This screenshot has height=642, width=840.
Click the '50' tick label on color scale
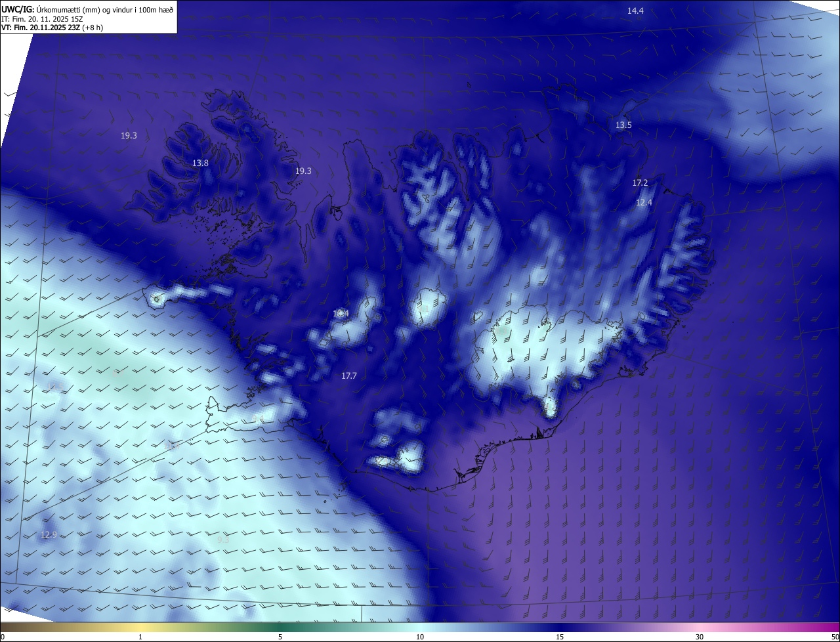point(835,637)
